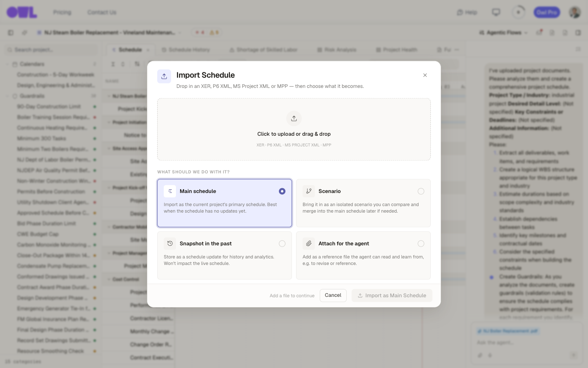Screen dimensions: 588x368
Task: Open the Contact Us menu item
Action: pyautogui.click(x=102, y=12)
